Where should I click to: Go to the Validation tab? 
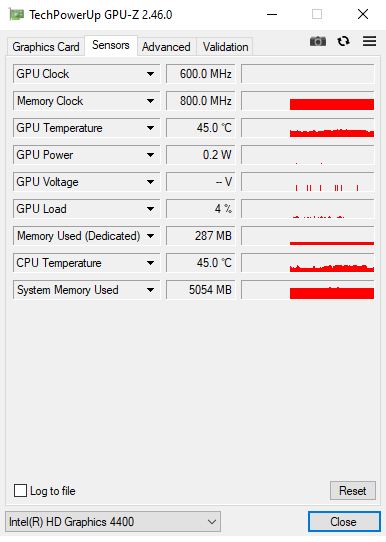225,47
